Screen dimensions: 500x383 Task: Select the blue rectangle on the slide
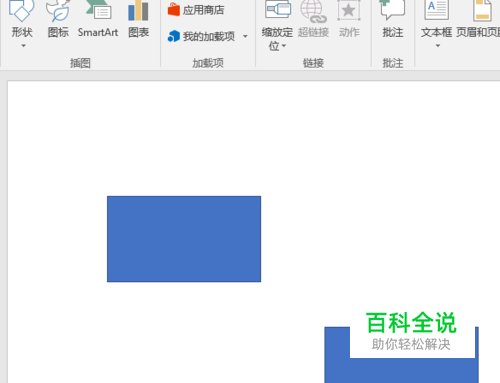tap(184, 239)
